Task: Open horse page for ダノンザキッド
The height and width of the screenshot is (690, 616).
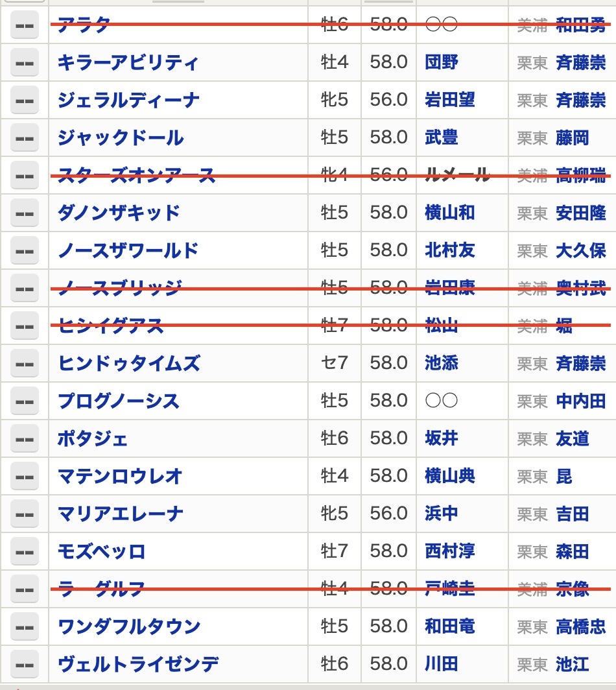Action: pos(119,213)
